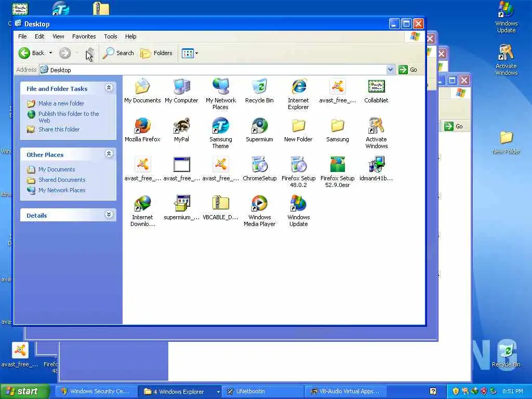Image resolution: width=532 pixels, height=399 pixels.
Task: Select the avast_free window-style icon in third row
Action: 181,169
